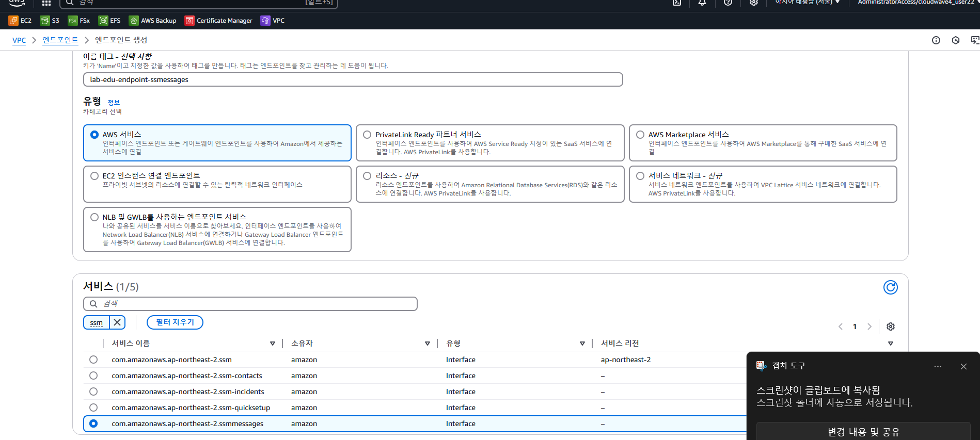Click com.amazonaws.ap-northeast-2.ssm-quicksetup service name
Image resolution: width=980 pixels, height=440 pixels.
point(191,408)
